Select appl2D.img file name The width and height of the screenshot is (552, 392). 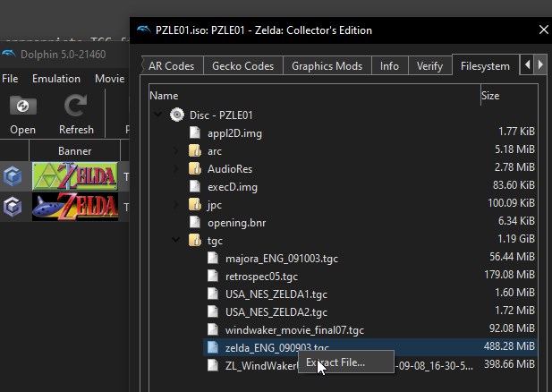(234, 133)
